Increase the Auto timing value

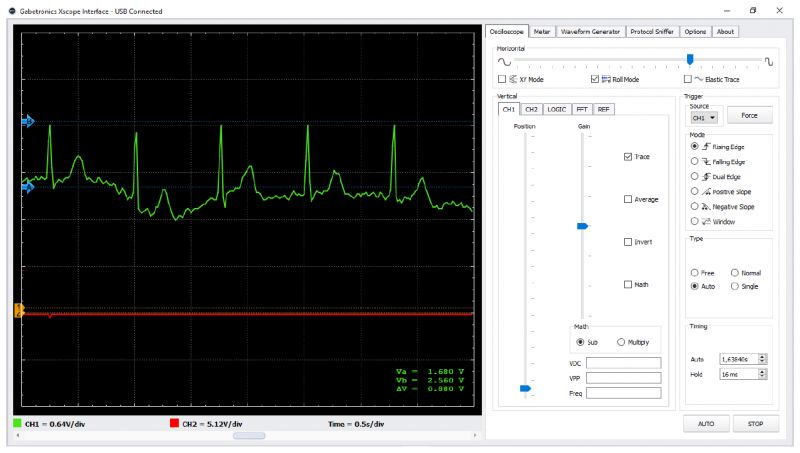[762, 357]
